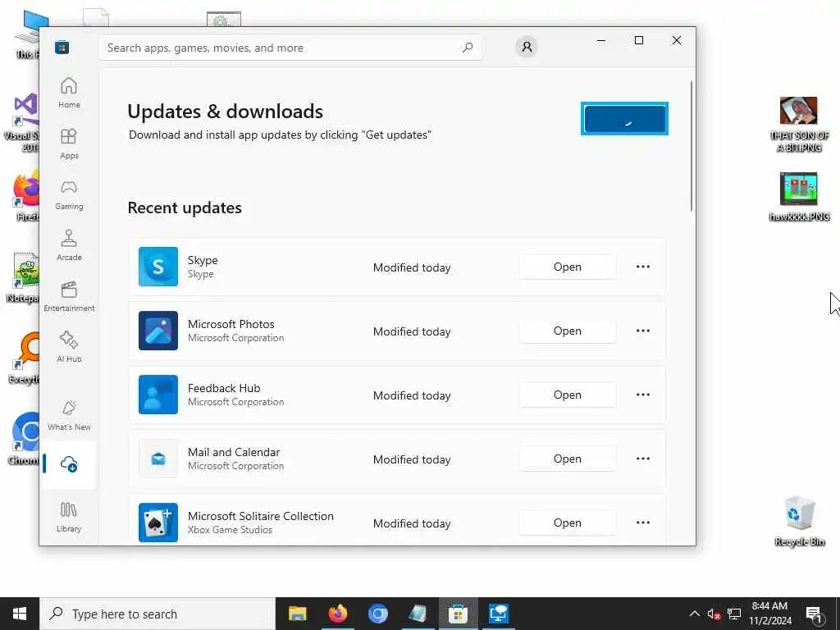The width and height of the screenshot is (840, 630).
Task: Show hidden system tray icons
Action: coord(694,614)
